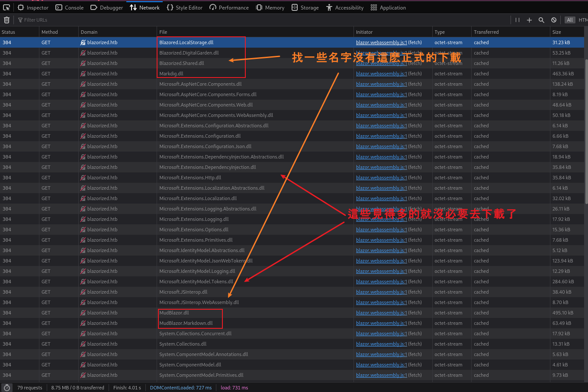Select the Markdig.dll request
Viewport: 588px width, 392px height.
click(292, 74)
